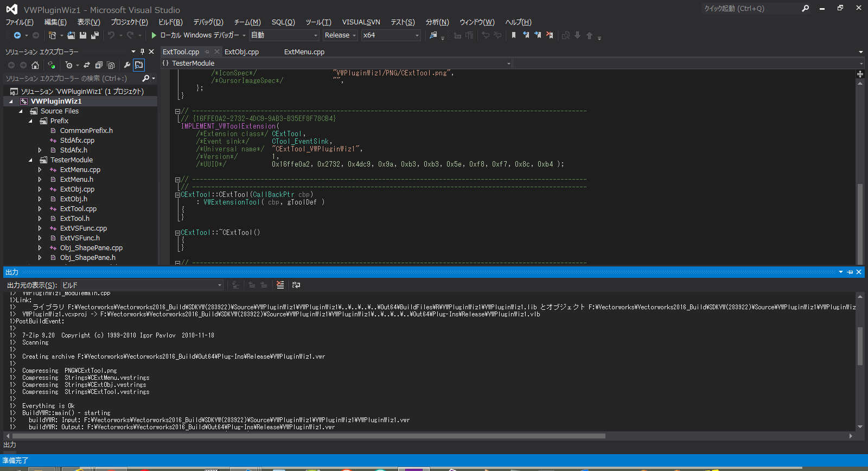Click the Save All toolbar icon
The height and width of the screenshot is (471, 868).
pyautogui.click(x=95, y=35)
